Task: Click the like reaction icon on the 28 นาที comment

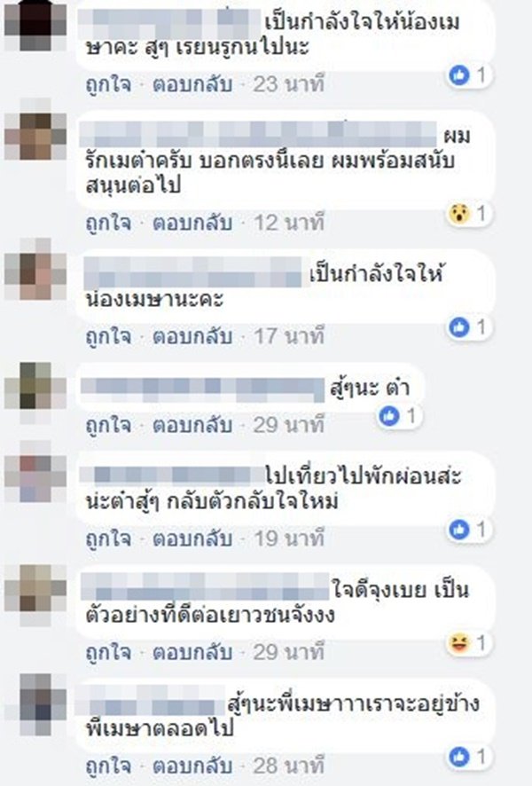Action: [x=459, y=757]
